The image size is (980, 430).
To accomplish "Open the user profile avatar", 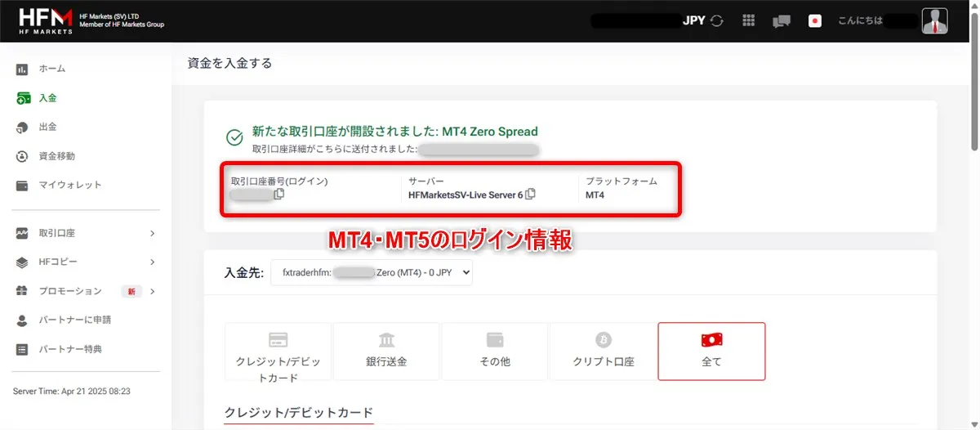I will click(x=934, y=21).
